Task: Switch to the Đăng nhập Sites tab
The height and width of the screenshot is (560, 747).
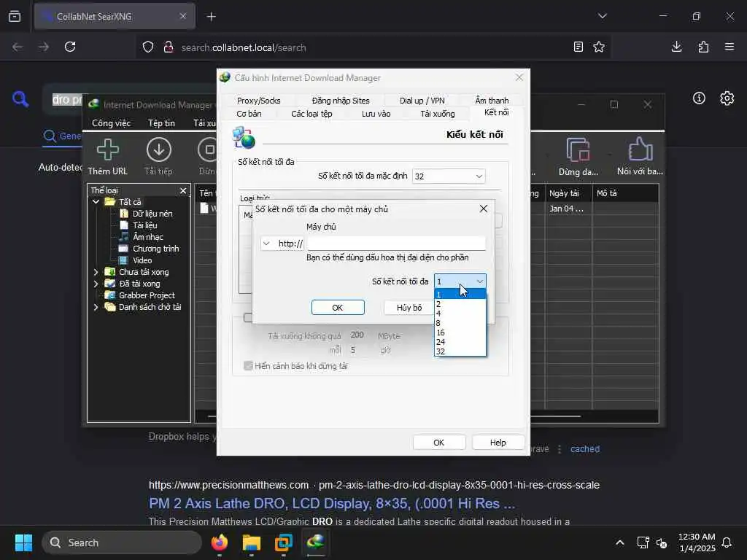Action: coord(341,101)
